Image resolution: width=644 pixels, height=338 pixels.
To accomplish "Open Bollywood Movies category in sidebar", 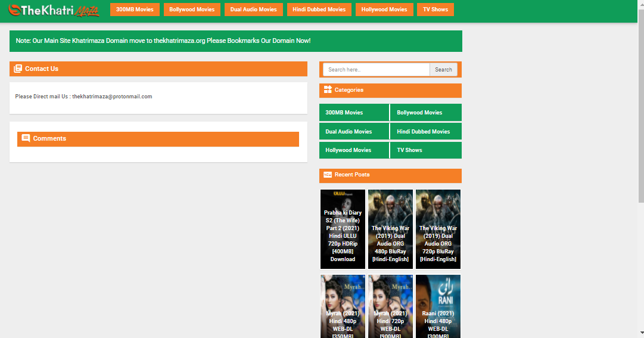I will coord(426,112).
